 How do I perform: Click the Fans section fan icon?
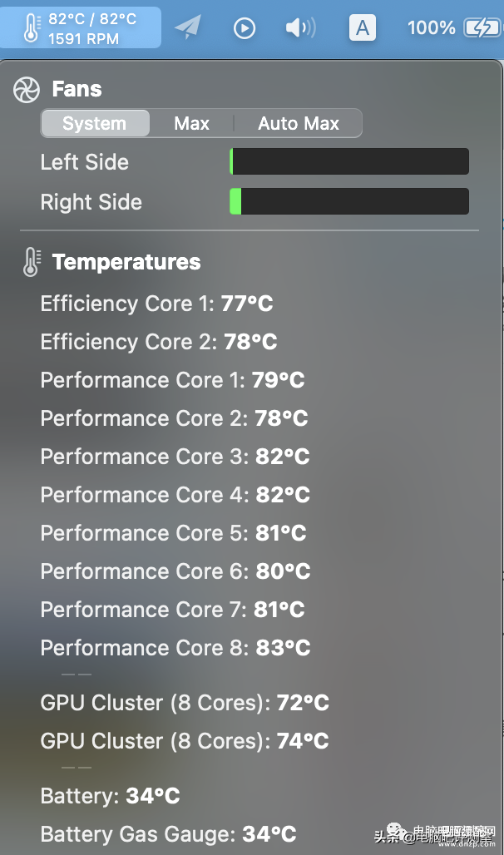[x=27, y=90]
